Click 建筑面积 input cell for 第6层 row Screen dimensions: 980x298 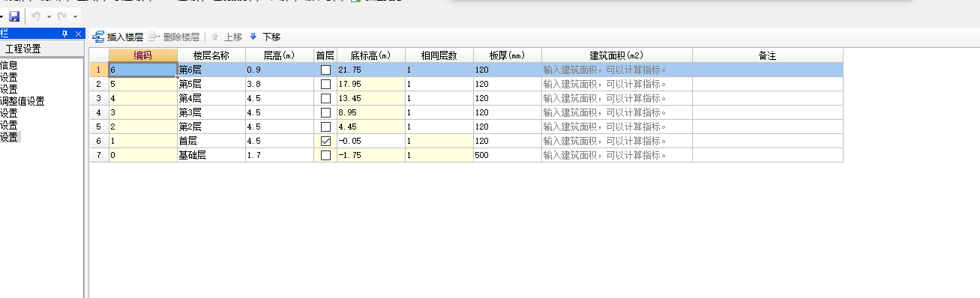point(617,70)
